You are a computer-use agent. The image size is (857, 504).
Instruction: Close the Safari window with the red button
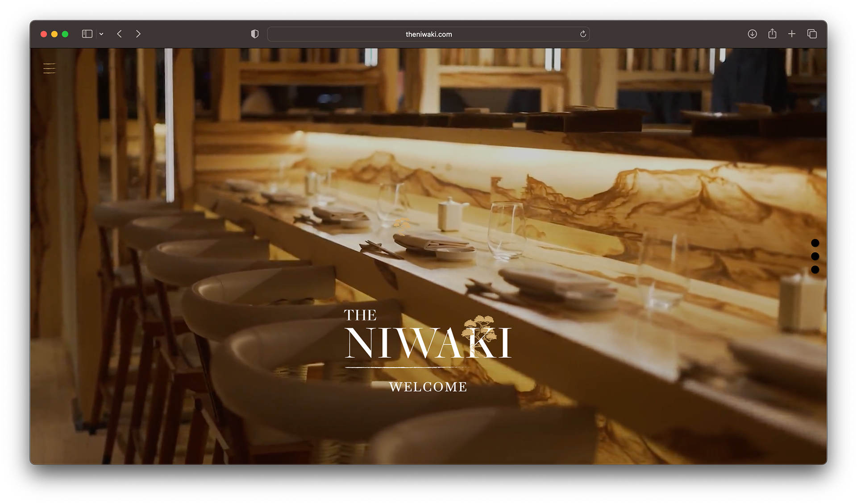[44, 34]
